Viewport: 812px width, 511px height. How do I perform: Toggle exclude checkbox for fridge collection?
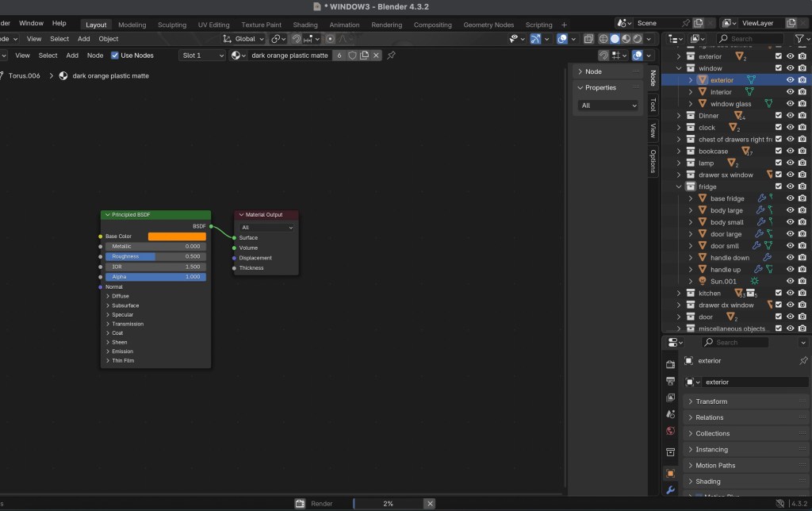(x=778, y=186)
